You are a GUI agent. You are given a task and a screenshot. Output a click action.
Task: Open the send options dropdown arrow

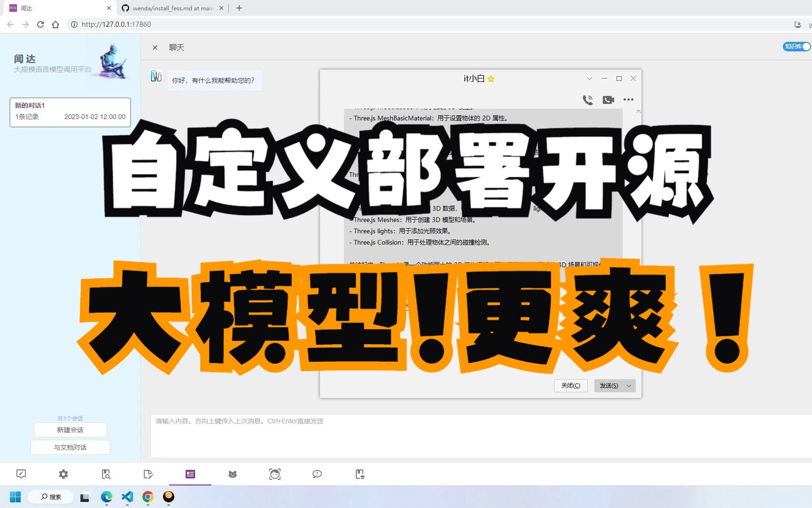pyautogui.click(x=629, y=386)
